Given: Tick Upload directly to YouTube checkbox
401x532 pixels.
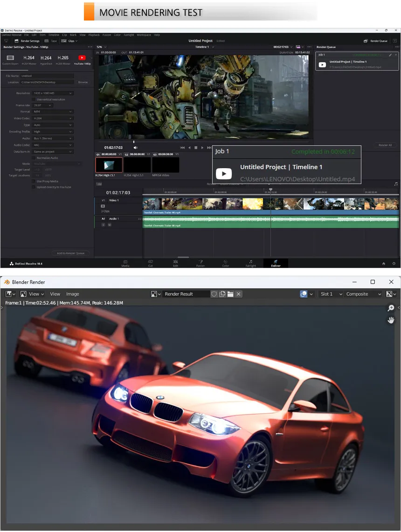Looking at the screenshot, I should pos(33,187).
